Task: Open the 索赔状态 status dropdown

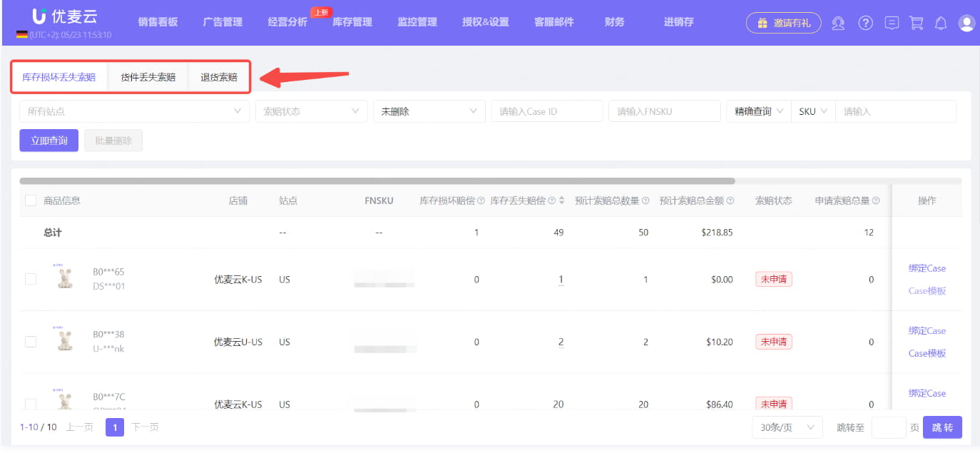Action: (311, 111)
